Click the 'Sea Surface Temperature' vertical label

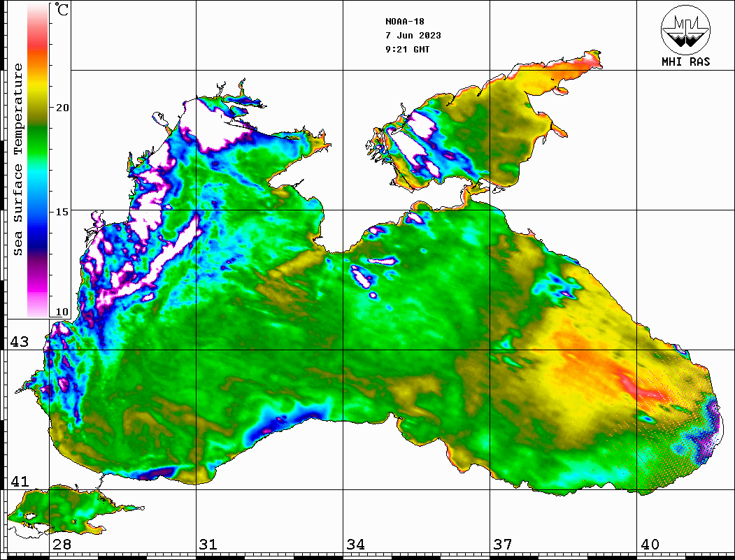[17, 160]
